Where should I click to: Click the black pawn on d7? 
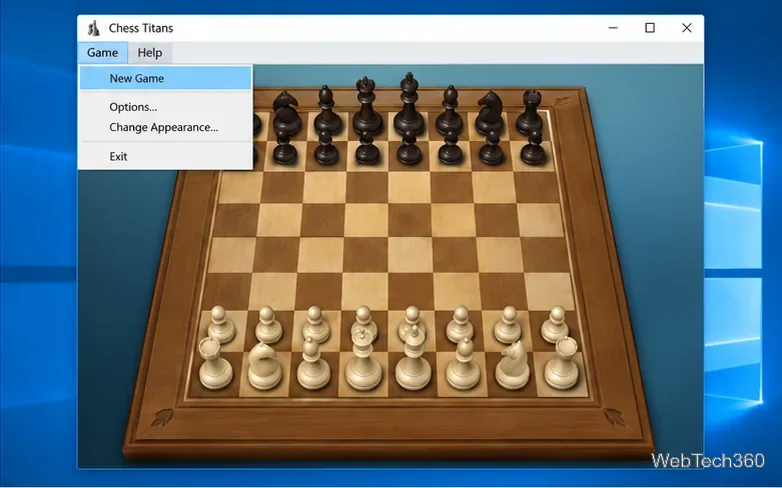pos(367,148)
